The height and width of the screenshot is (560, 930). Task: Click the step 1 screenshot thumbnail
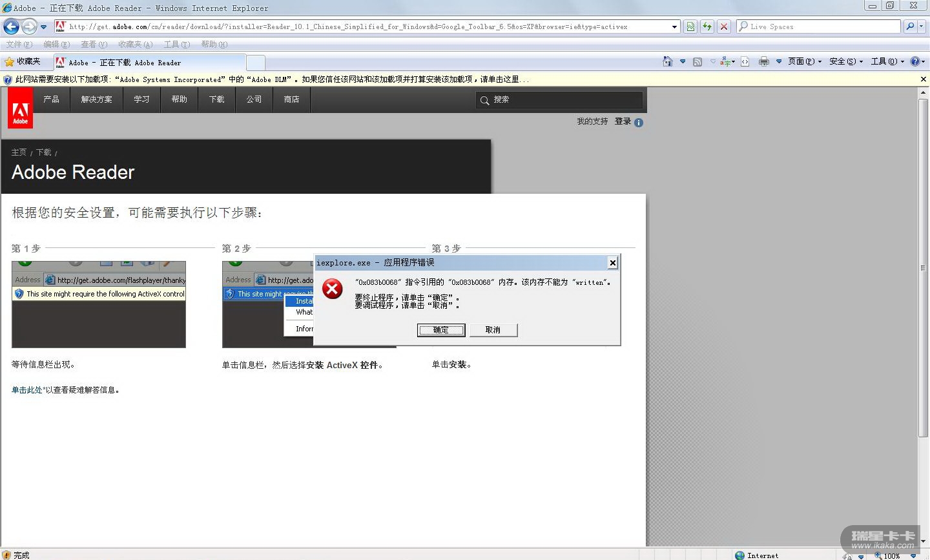pos(99,304)
